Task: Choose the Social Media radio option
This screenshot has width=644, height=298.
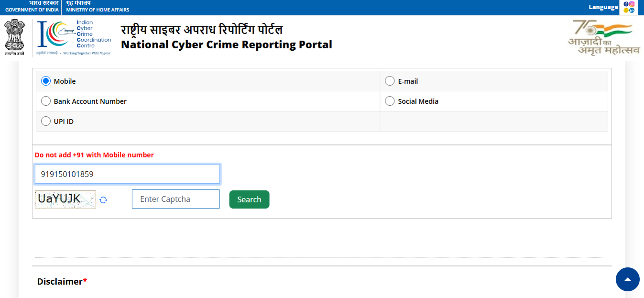Action: pyautogui.click(x=390, y=101)
